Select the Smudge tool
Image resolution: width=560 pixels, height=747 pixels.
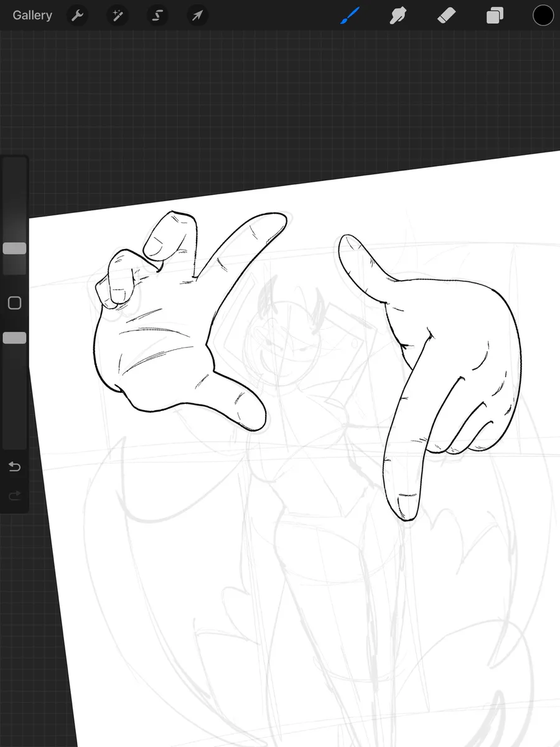pos(398,15)
